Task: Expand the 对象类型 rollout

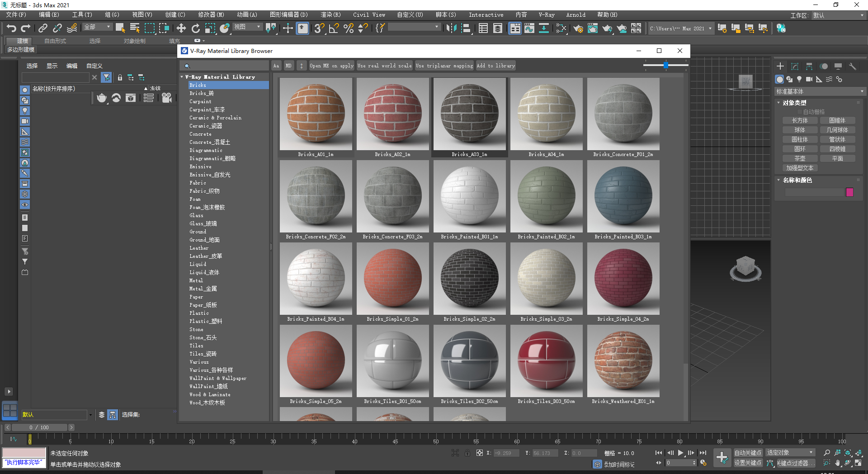Action: 794,103
